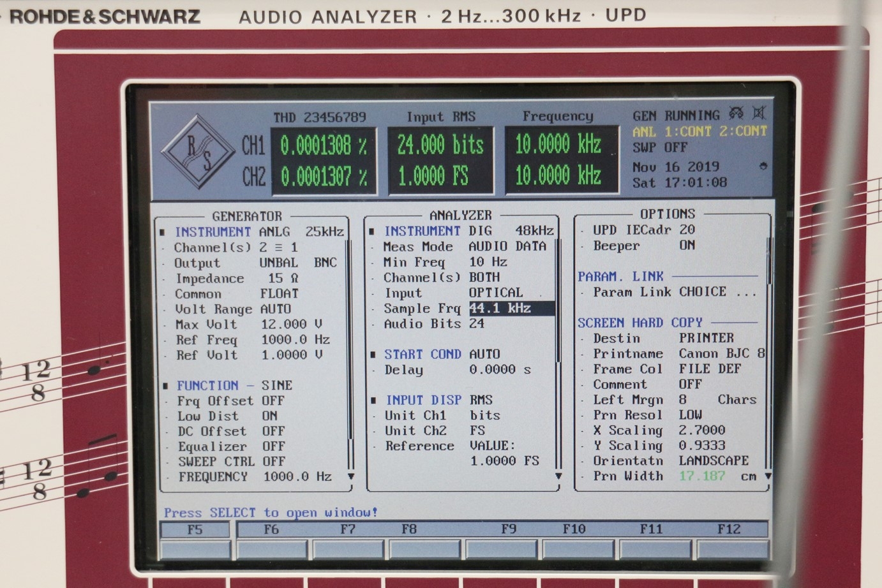Select the F11 softkey label
Screen dimensions: 882x588
tap(652, 529)
